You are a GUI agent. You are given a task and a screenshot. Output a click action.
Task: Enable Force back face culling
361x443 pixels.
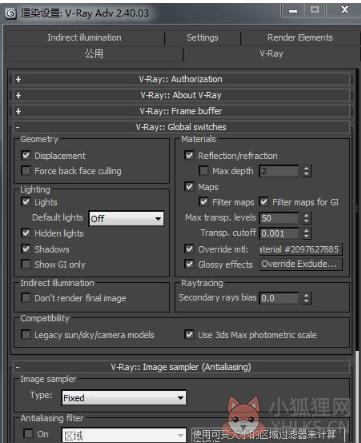click(26, 171)
